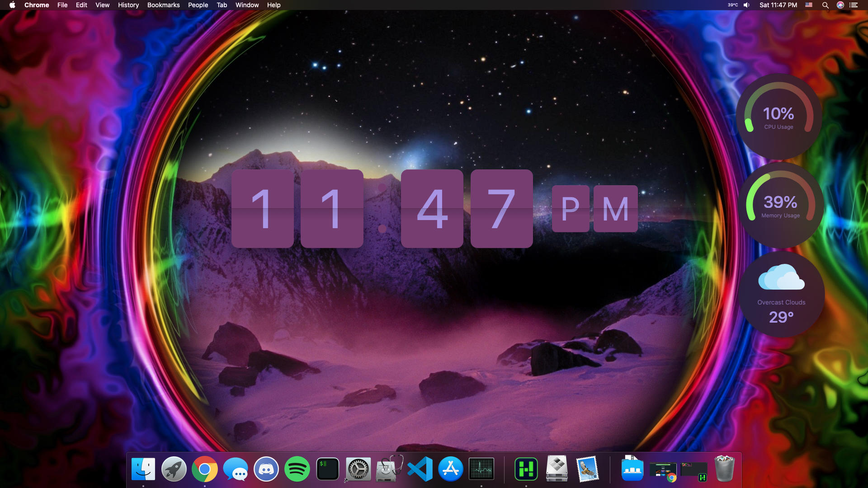The width and height of the screenshot is (868, 488).
Task: Open the blue folder stack in dock
Action: click(x=632, y=469)
